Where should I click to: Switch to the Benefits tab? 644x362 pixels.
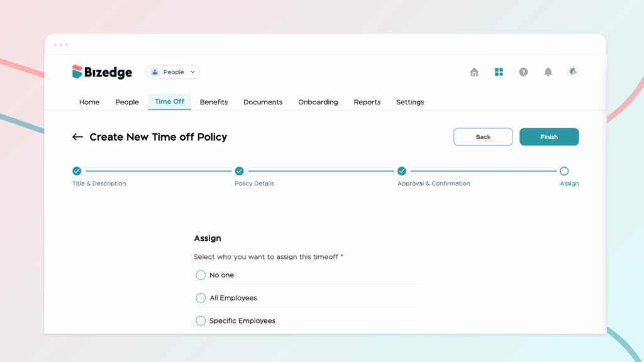click(214, 102)
